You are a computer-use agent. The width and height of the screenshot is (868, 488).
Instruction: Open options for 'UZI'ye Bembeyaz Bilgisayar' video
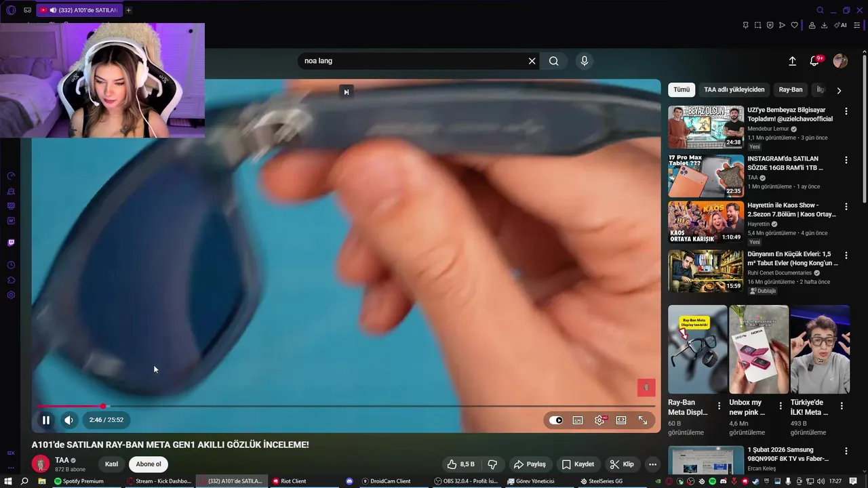(x=846, y=110)
